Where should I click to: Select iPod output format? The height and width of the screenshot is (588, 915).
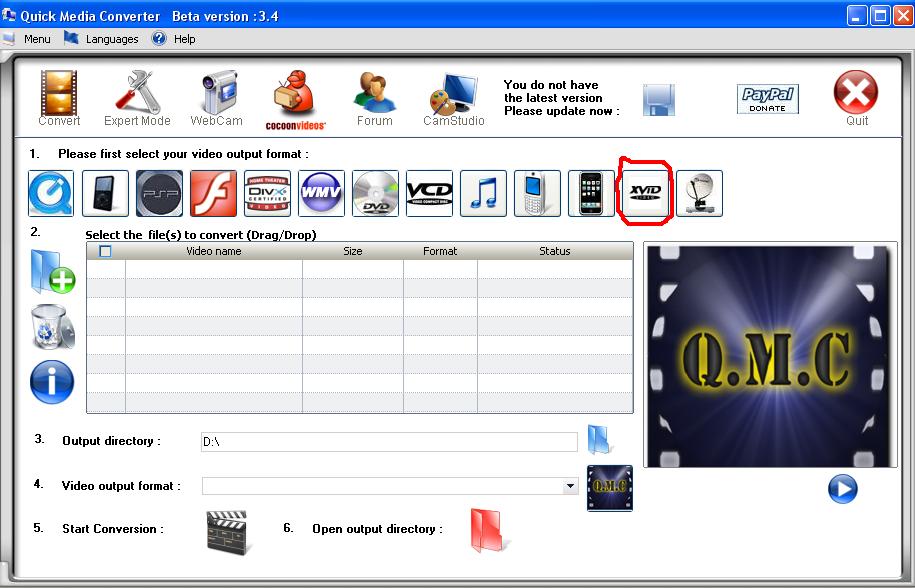105,193
